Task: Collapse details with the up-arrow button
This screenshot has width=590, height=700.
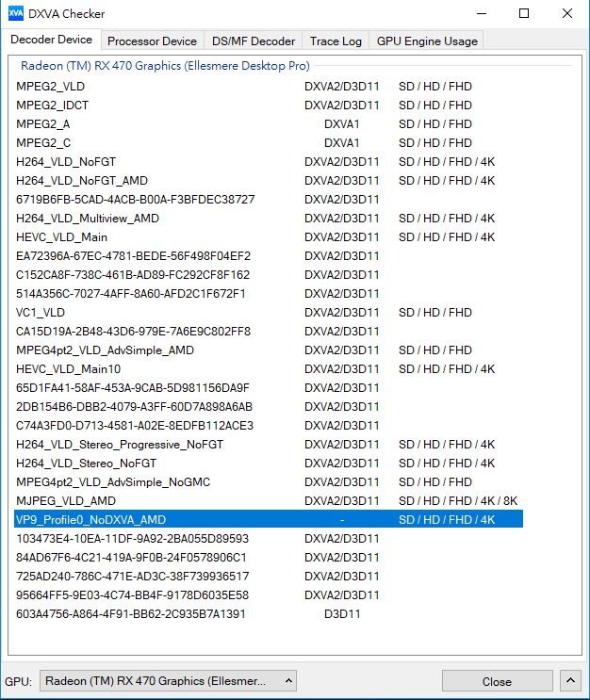Action: tap(570, 681)
